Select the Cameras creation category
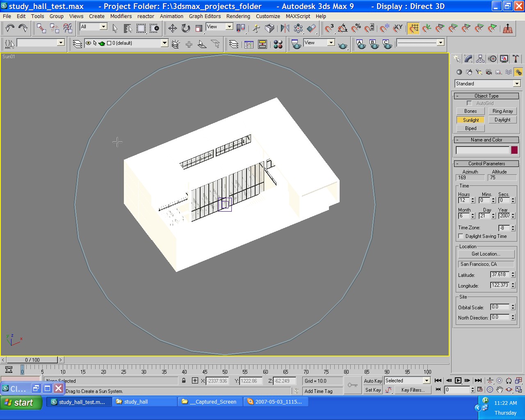Screen dimensions: 525x420 point(488,72)
